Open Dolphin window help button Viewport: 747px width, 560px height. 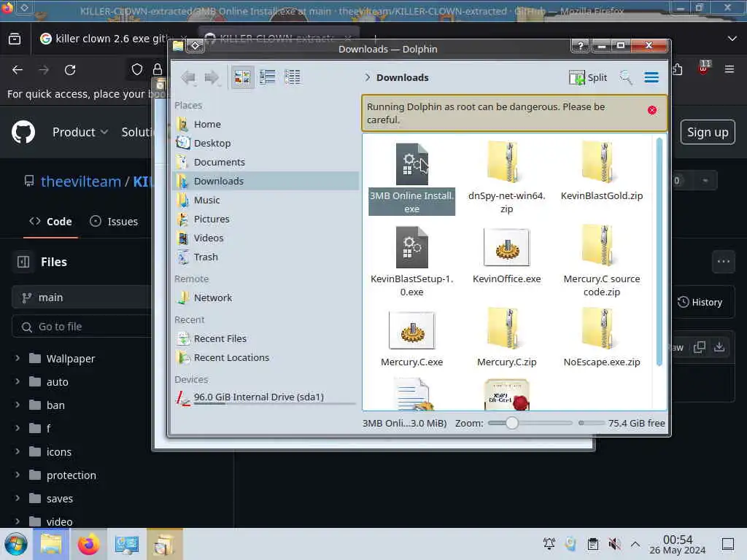click(x=580, y=46)
